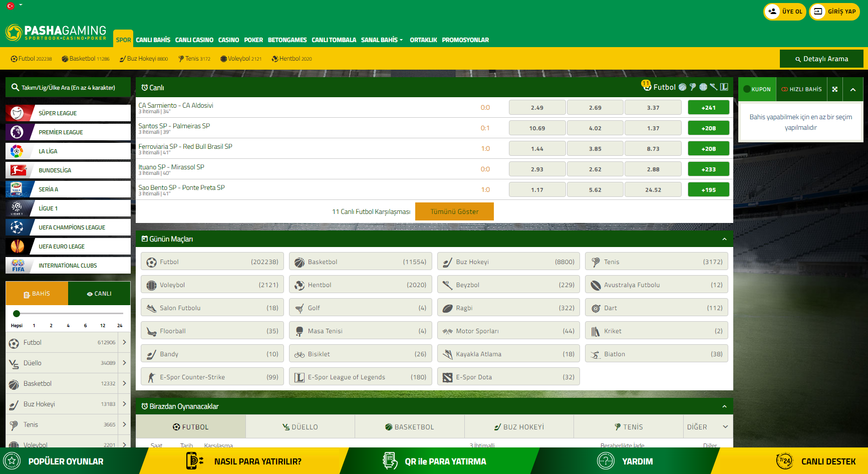Click the Bundesliga logo in sidebar
868x474 pixels.
pos(17,170)
